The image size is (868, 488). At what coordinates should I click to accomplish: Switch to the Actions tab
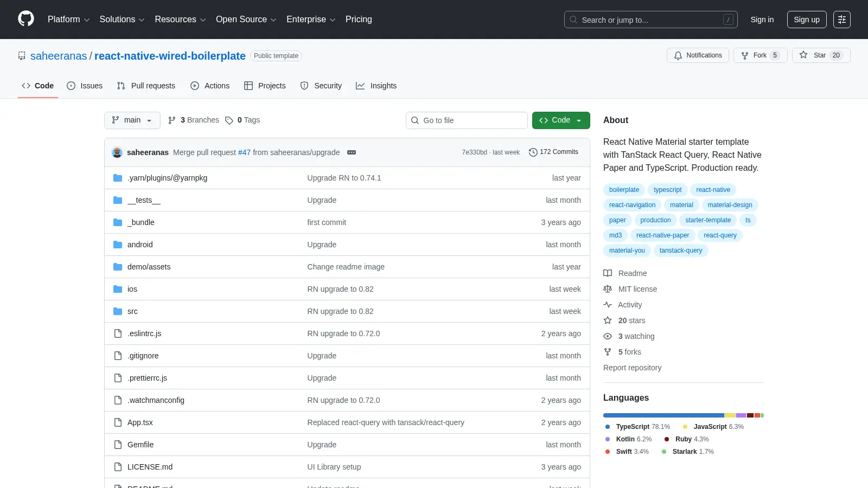[210, 86]
